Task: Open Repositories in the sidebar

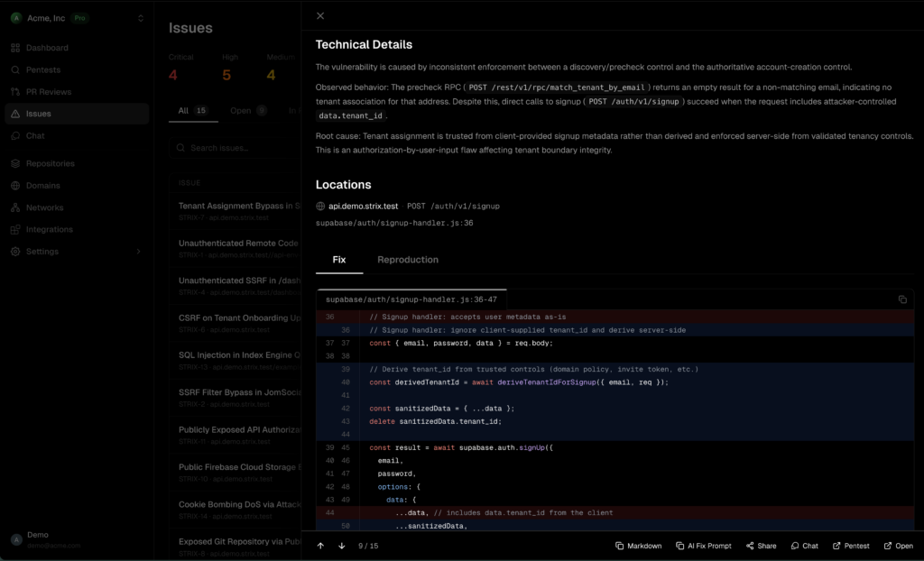Action: point(51,163)
